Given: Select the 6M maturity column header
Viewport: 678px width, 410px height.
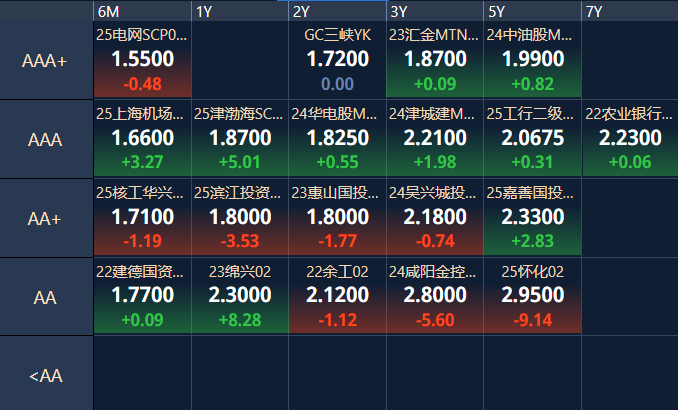Looking at the screenshot, I should click(142, 11).
